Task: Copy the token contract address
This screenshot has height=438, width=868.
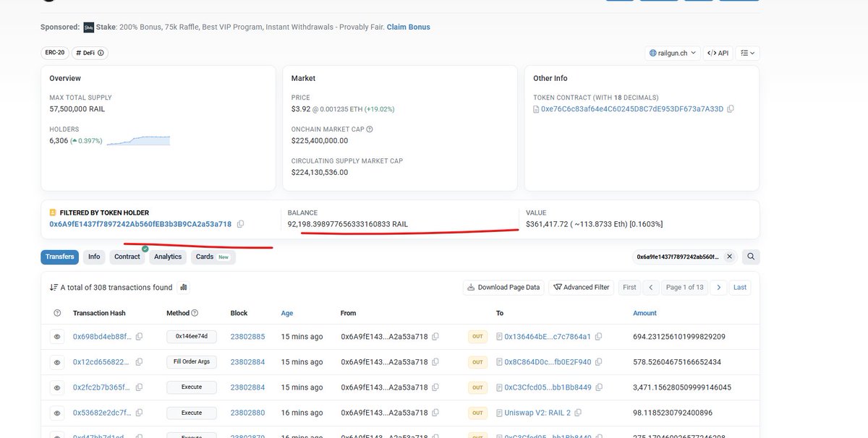Action: pos(730,109)
